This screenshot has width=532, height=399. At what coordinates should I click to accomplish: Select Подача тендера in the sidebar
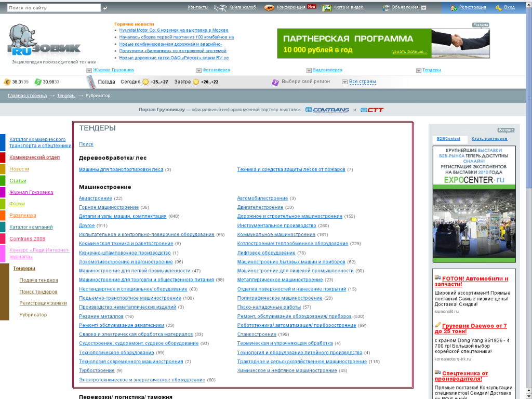(38, 280)
